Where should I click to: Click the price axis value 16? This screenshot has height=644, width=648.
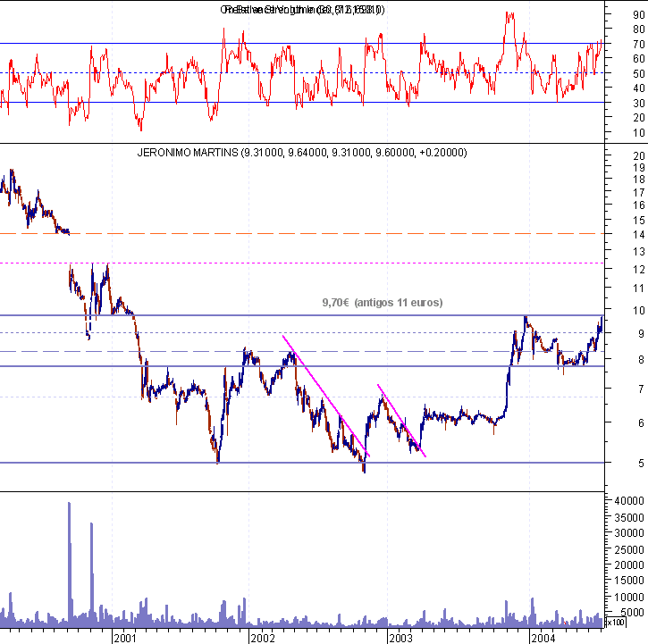pyautogui.click(x=639, y=205)
